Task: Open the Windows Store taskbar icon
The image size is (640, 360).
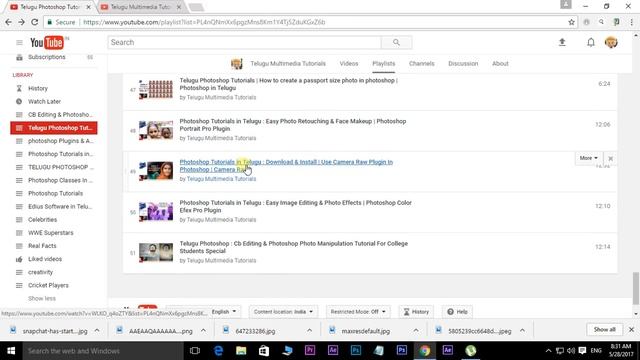Action: tap(264, 351)
